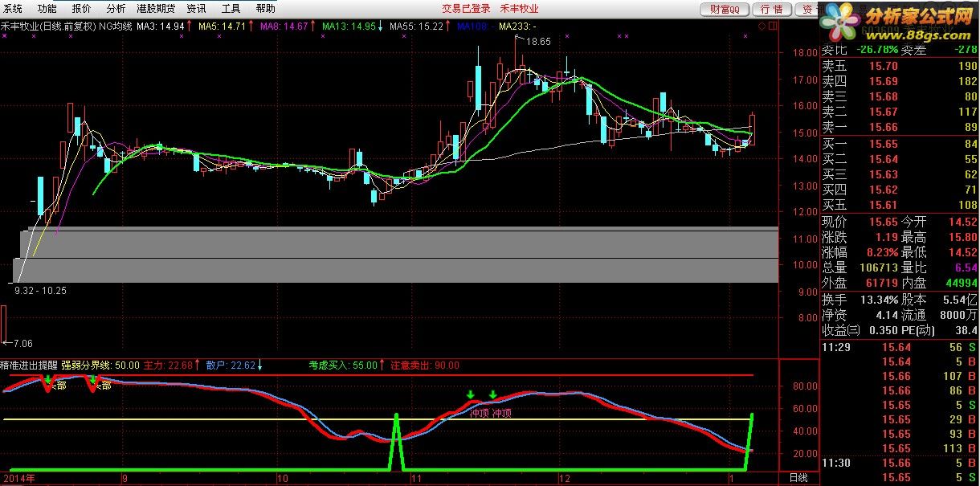980x486 pixels.
Task: Open the 资讯 menu in menu bar
Action: [196, 9]
